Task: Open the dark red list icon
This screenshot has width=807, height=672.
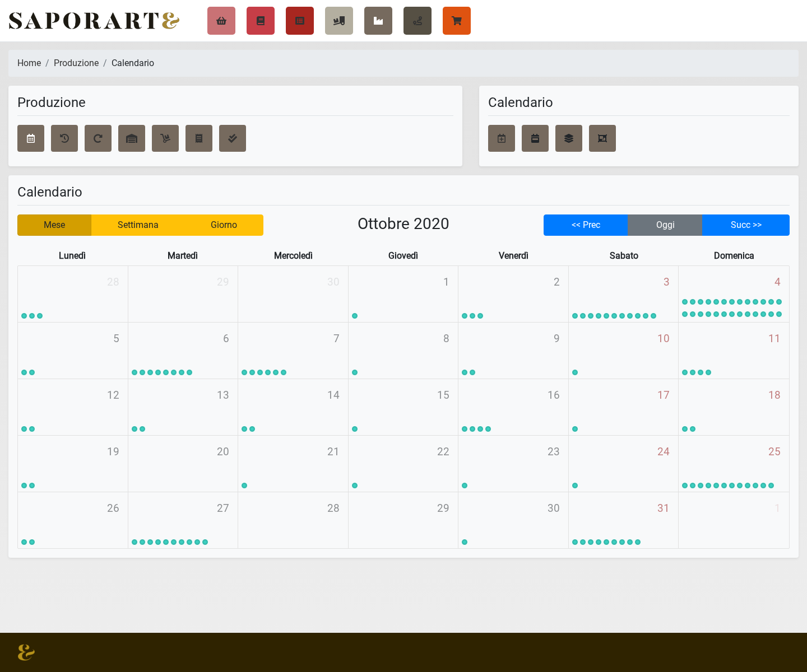Action: (x=300, y=21)
